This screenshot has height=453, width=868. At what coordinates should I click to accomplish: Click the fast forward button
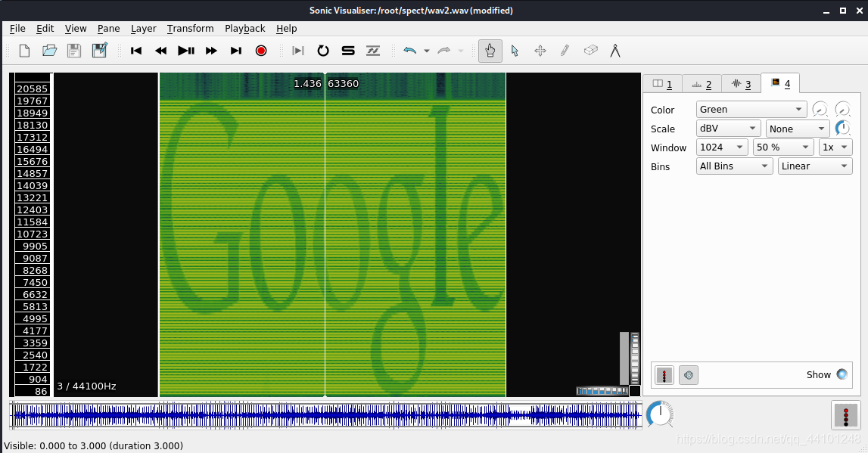[x=211, y=51]
